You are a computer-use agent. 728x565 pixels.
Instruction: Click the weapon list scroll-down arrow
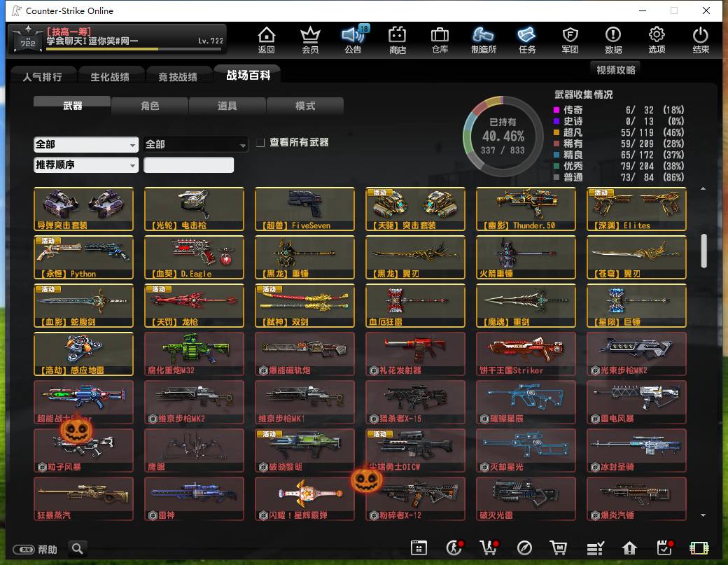coord(703,515)
